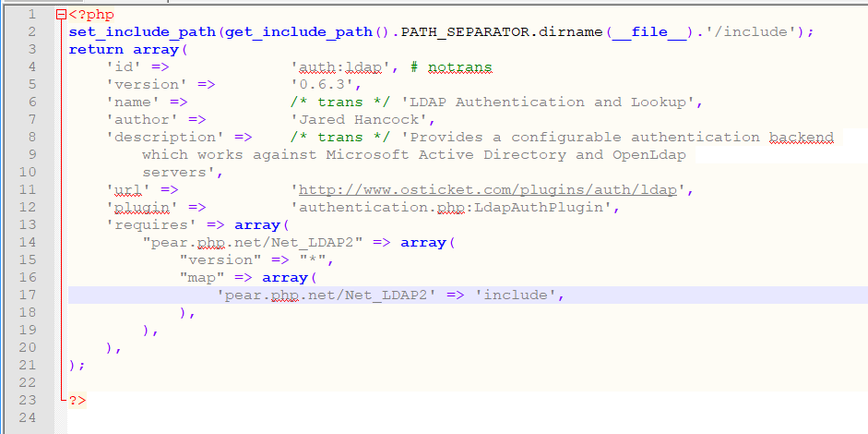Collapse the PHP block fold marker
The height and width of the screenshot is (434, 868).
(x=62, y=15)
